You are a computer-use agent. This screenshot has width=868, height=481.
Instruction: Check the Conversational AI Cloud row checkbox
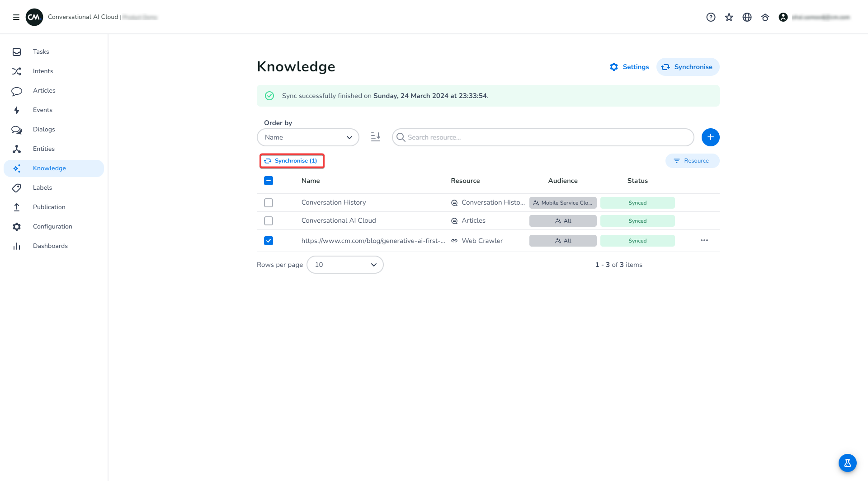click(x=269, y=221)
